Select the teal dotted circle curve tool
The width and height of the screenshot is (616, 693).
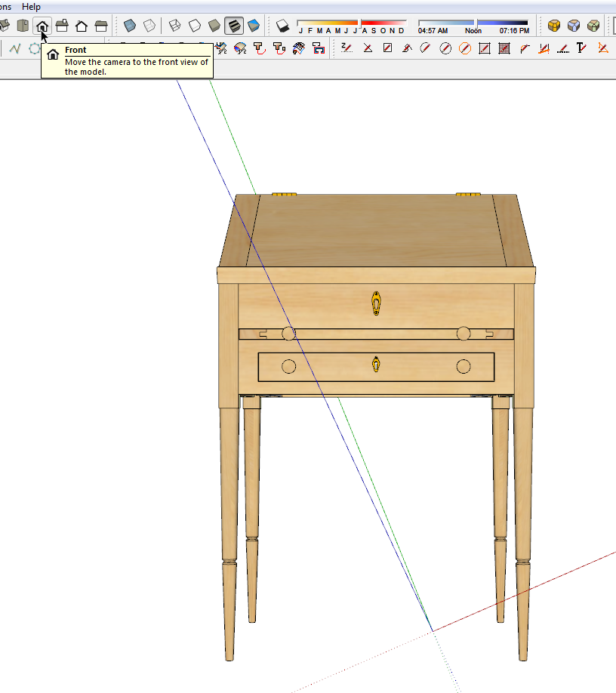tap(34, 48)
